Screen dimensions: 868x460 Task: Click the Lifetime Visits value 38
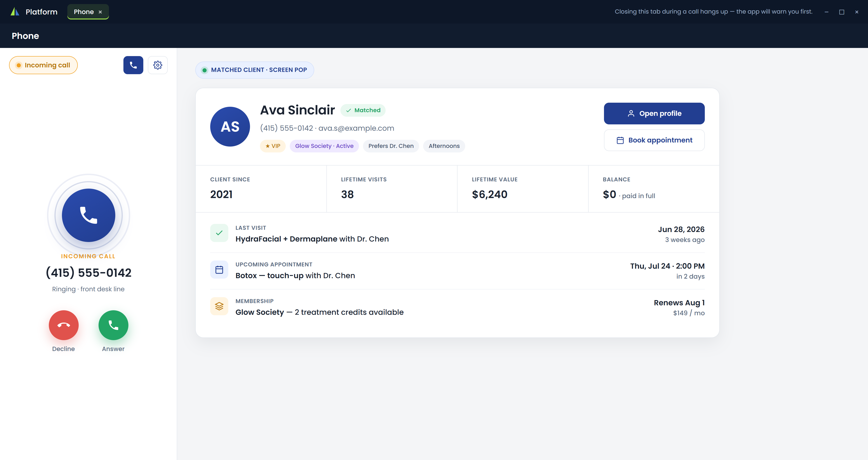(347, 194)
